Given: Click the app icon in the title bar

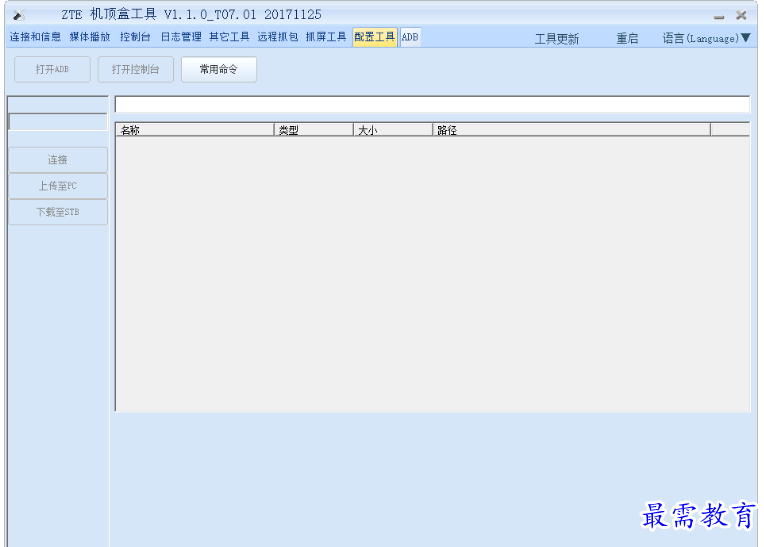Looking at the screenshot, I should (x=19, y=15).
